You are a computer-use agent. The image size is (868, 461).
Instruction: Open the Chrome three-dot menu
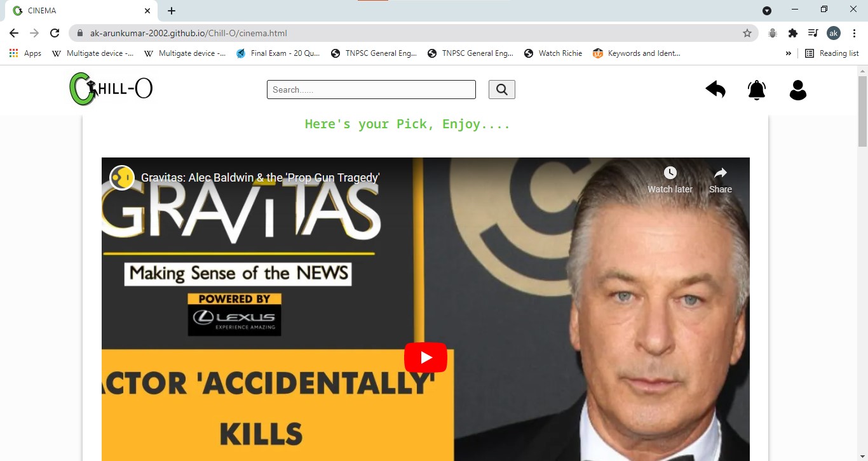pos(854,33)
